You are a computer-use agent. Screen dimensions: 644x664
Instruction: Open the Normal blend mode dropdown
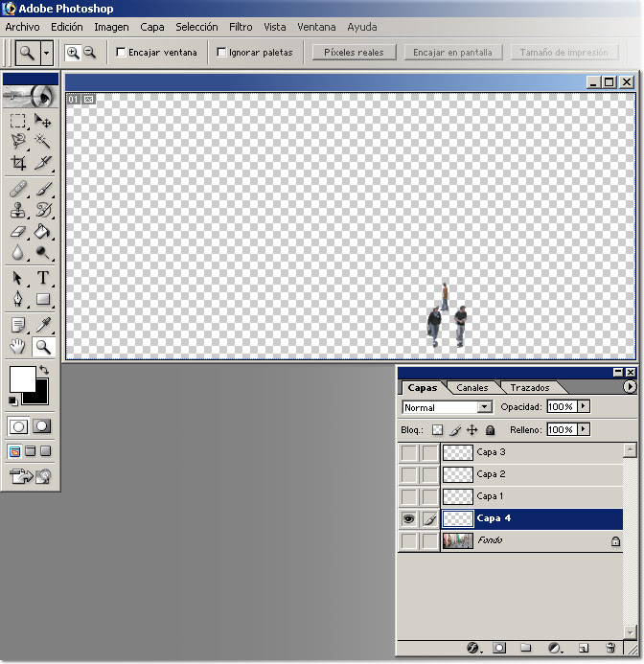484,407
